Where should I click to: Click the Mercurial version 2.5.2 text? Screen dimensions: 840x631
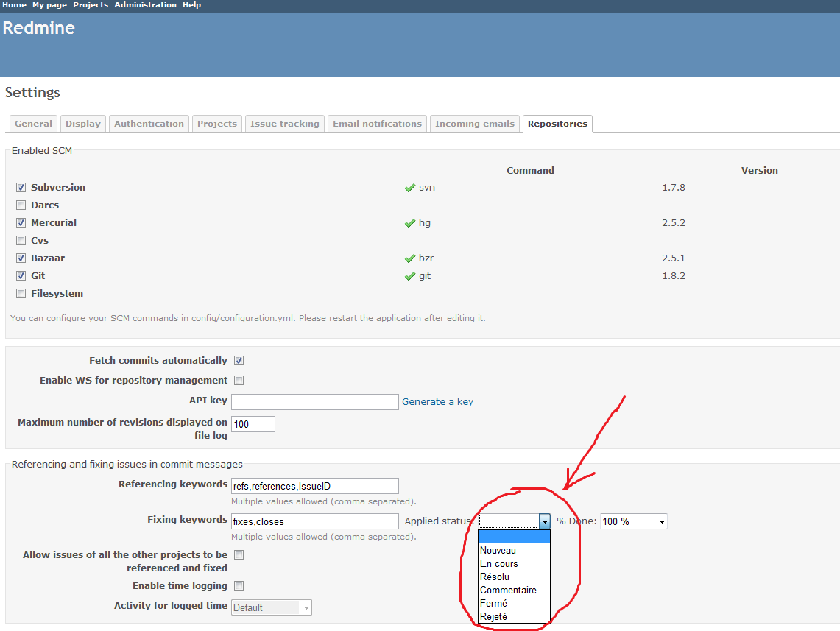tap(674, 223)
